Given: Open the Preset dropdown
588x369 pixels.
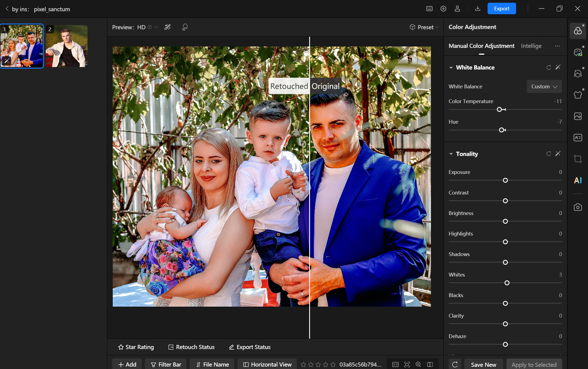Looking at the screenshot, I should tap(424, 27).
